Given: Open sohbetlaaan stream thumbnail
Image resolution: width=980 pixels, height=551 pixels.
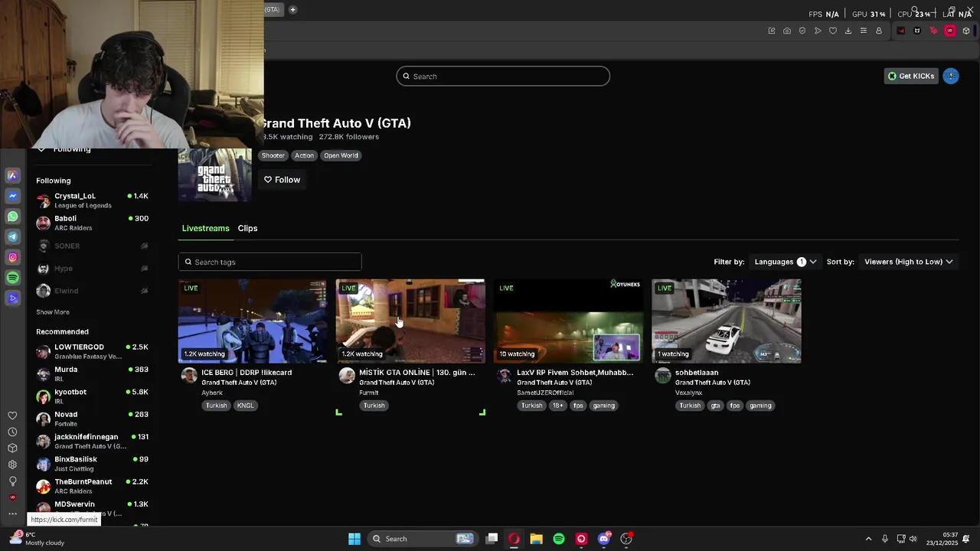Looking at the screenshot, I should [726, 321].
